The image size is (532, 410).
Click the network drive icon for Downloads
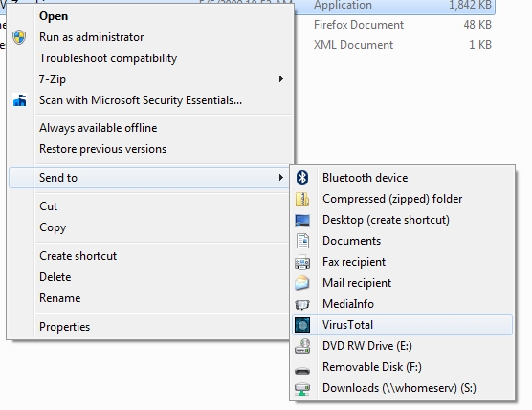[302, 389]
